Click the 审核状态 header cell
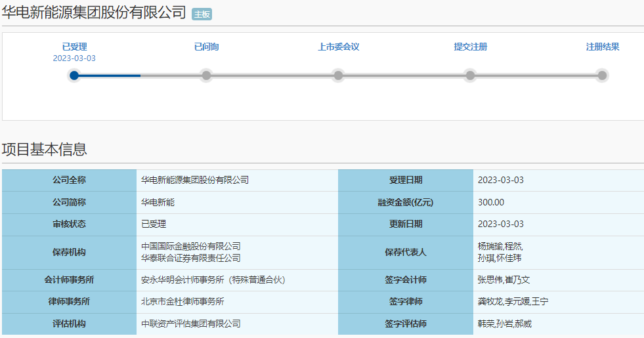 69,224
